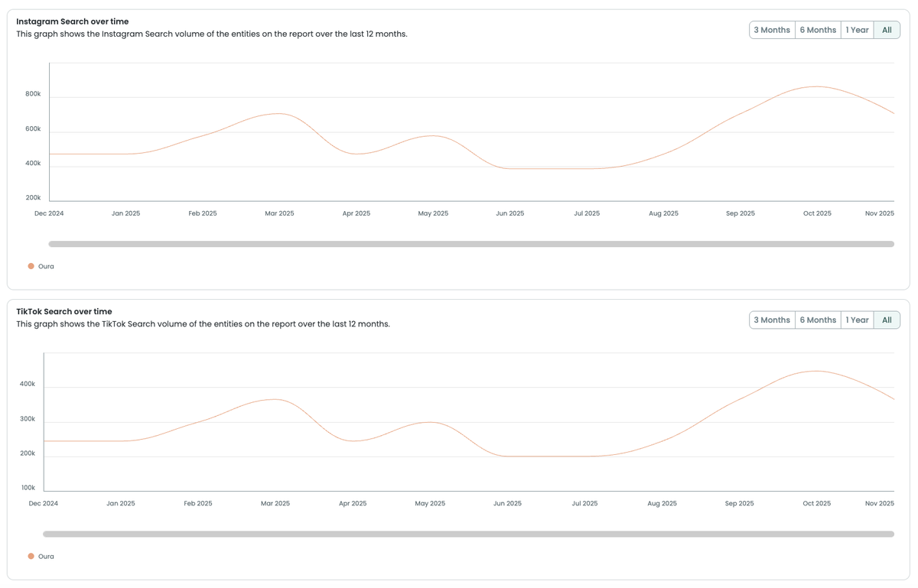
Task: Click May 2025 label on TikTok chart axis
Action: point(430,503)
